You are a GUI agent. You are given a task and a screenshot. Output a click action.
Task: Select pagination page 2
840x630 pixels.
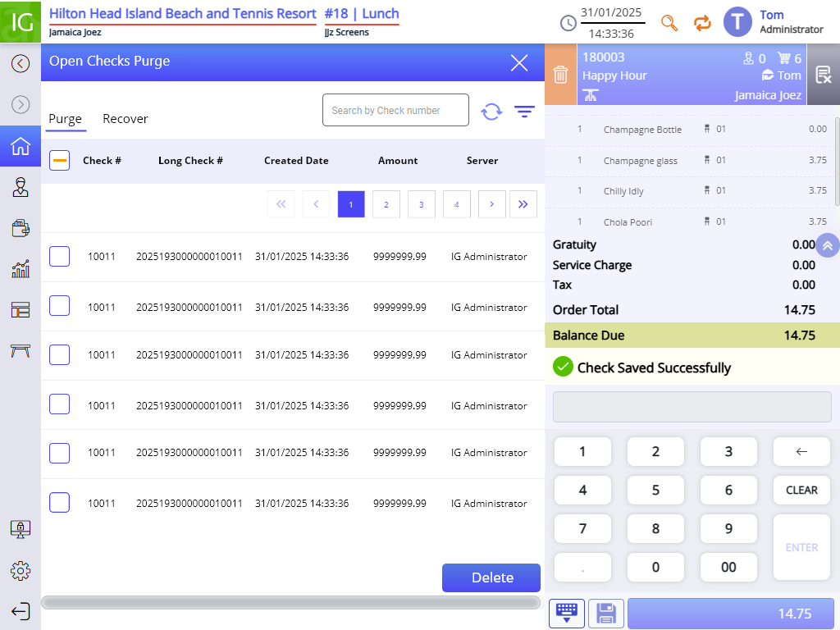click(386, 204)
